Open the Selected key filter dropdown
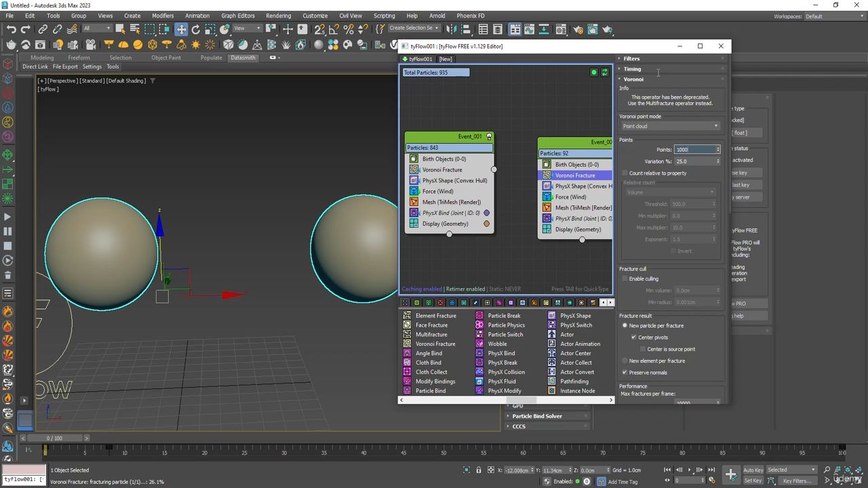The width and height of the screenshot is (868, 488). pos(791,470)
